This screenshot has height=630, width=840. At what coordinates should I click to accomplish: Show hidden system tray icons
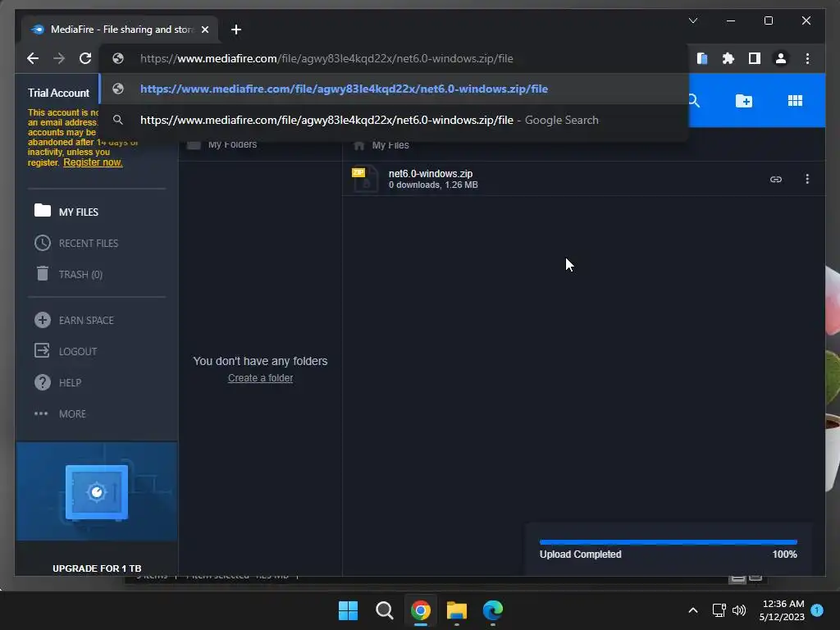[x=692, y=610]
